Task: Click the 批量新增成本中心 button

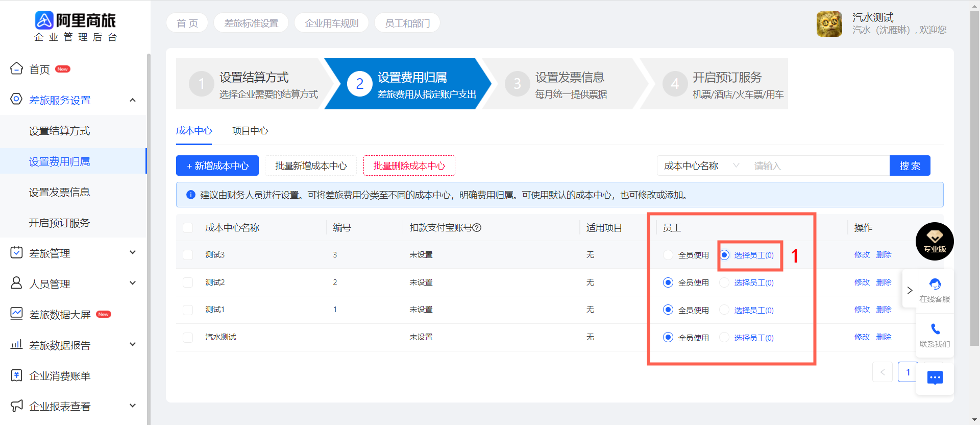Action: (x=311, y=166)
